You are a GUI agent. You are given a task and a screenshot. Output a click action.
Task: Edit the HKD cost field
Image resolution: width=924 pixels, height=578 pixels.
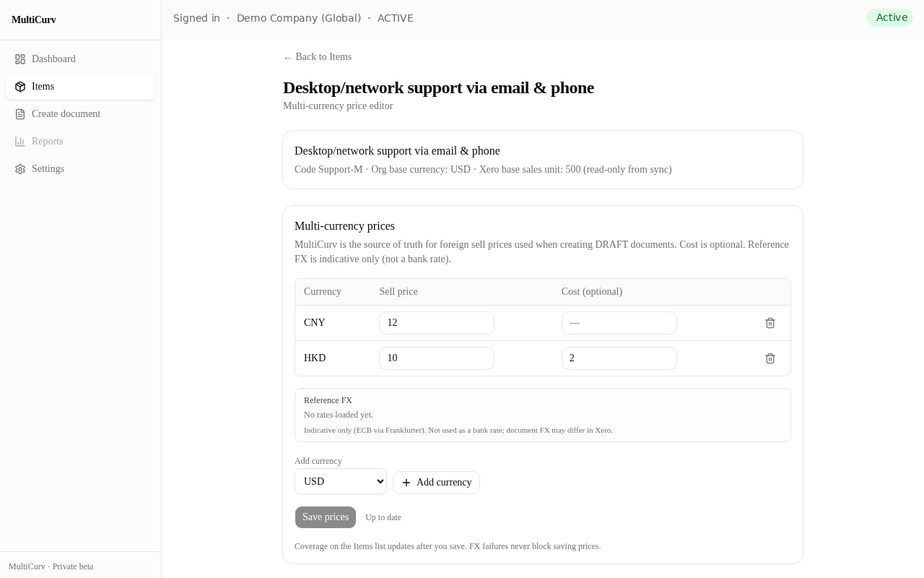[619, 358]
